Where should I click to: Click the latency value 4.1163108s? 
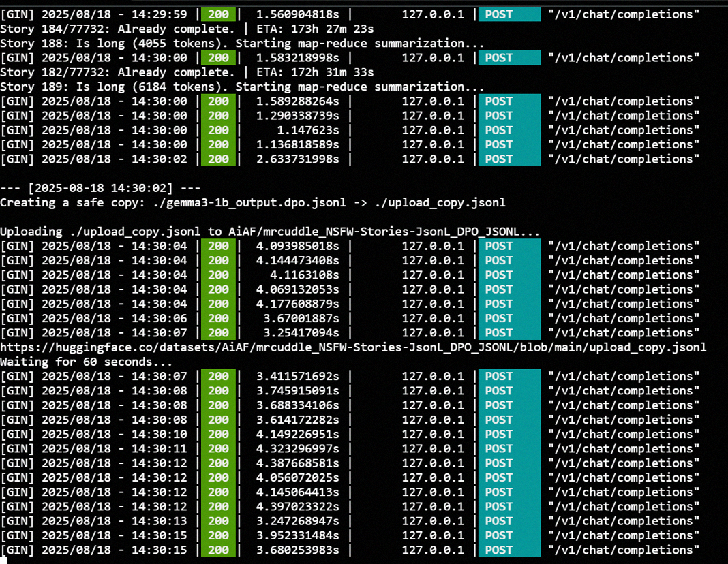(305, 275)
